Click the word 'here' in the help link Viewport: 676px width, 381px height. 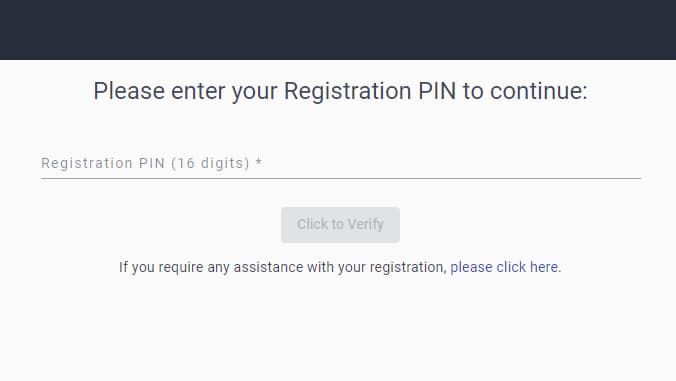[545, 267]
